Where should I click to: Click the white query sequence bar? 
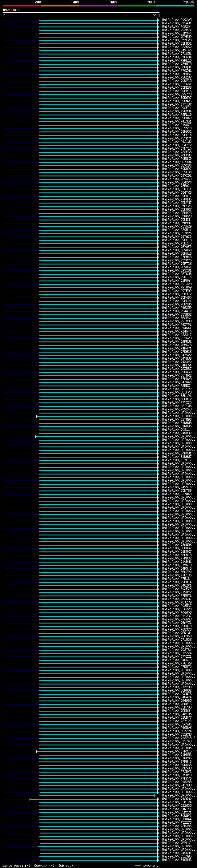81,12
